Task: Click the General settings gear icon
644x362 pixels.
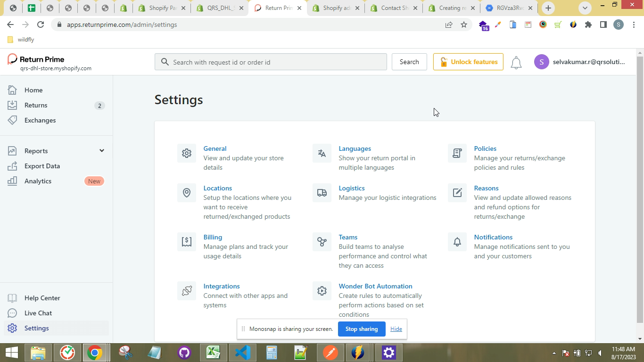Action: 187,153
